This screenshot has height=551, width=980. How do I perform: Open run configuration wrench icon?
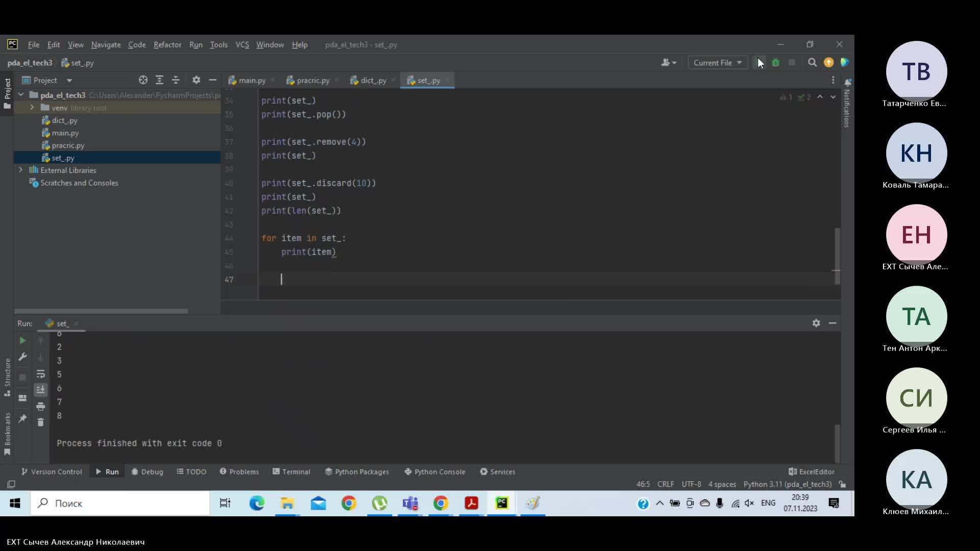coord(22,357)
